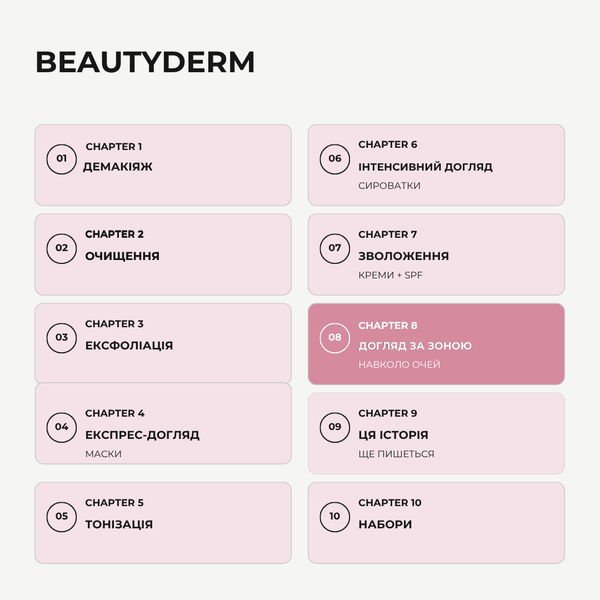Open ЗВОЛОЖЕННЯ chapter title
Image resolution: width=600 pixels, height=600 pixels.
(403, 256)
